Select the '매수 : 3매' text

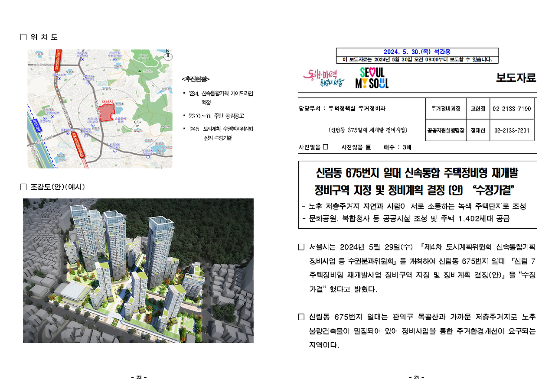398,147
